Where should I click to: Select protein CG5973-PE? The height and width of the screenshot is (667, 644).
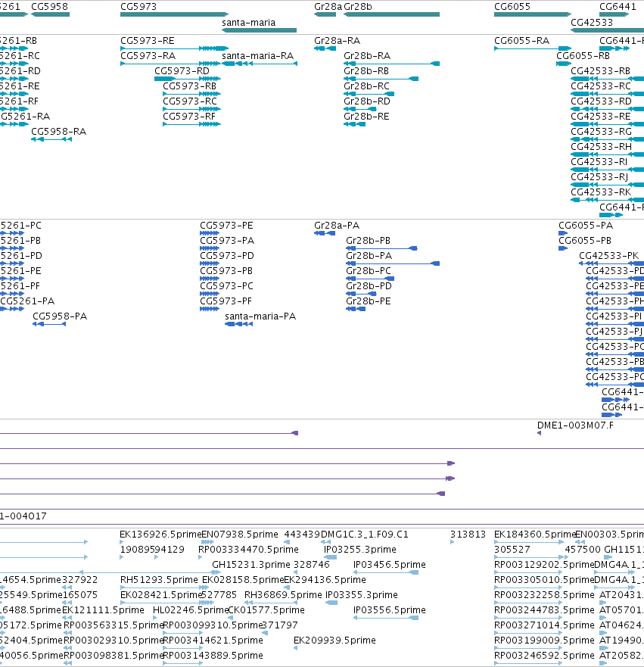tap(226, 225)
